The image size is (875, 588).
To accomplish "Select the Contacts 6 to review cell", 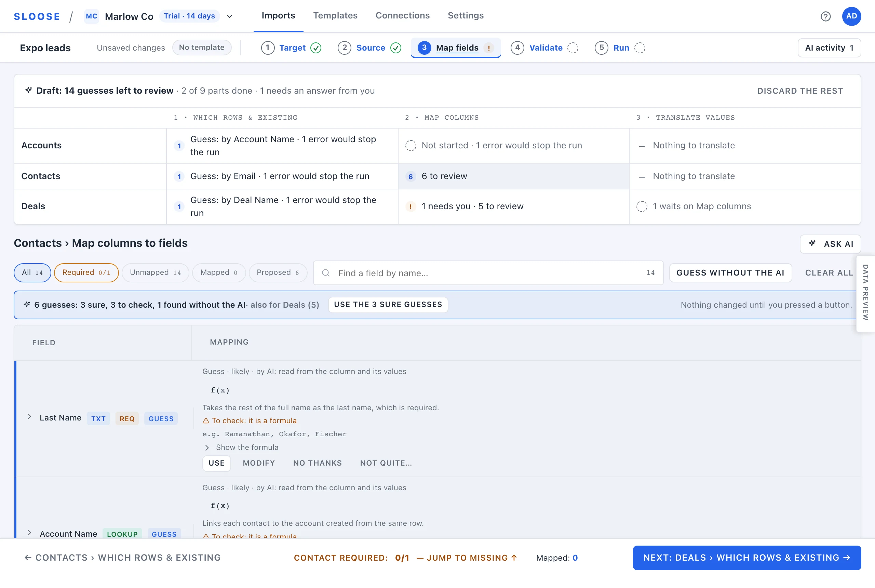I will [x=513, y=176].
